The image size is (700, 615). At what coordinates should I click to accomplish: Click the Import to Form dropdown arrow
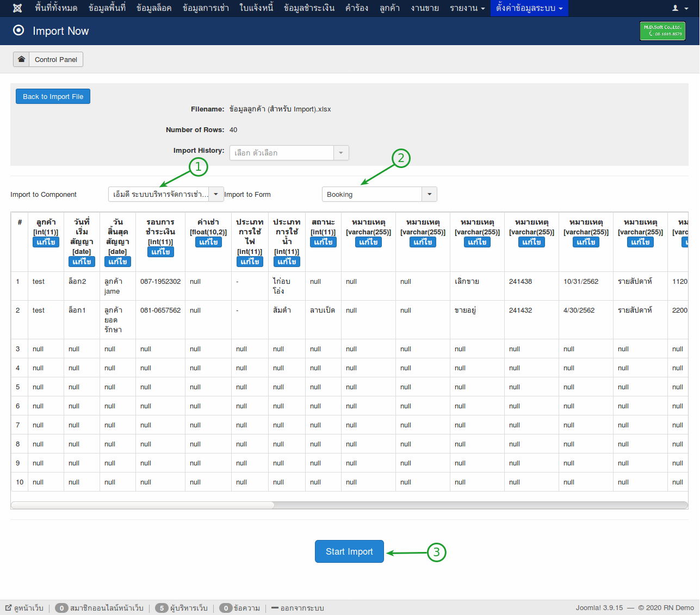[x=430, y=194]
